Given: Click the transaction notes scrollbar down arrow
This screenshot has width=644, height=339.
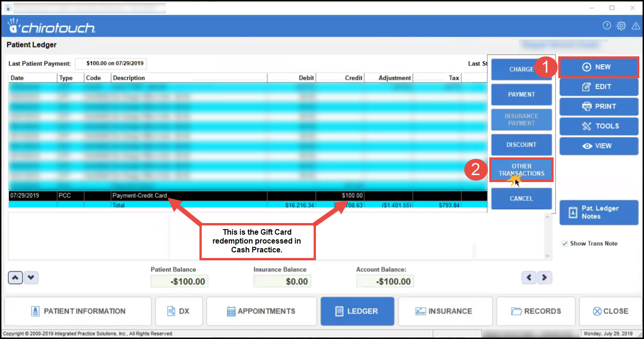Looking at the screenshot, I should coord(548,256).
